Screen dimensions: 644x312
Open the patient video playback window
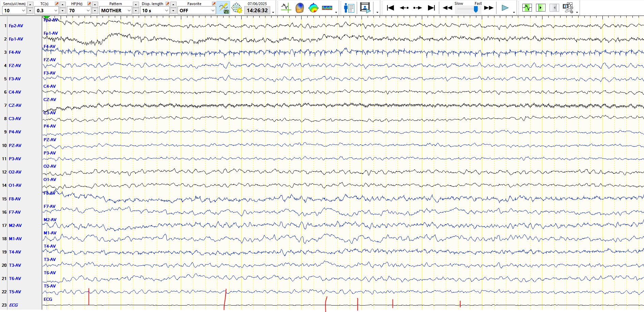click(365, 7)
